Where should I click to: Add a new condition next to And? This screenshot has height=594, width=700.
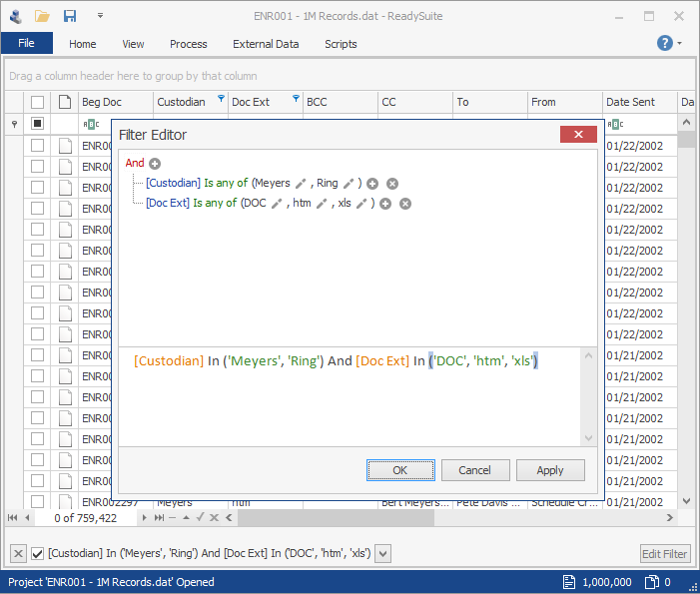coord(155,164)
